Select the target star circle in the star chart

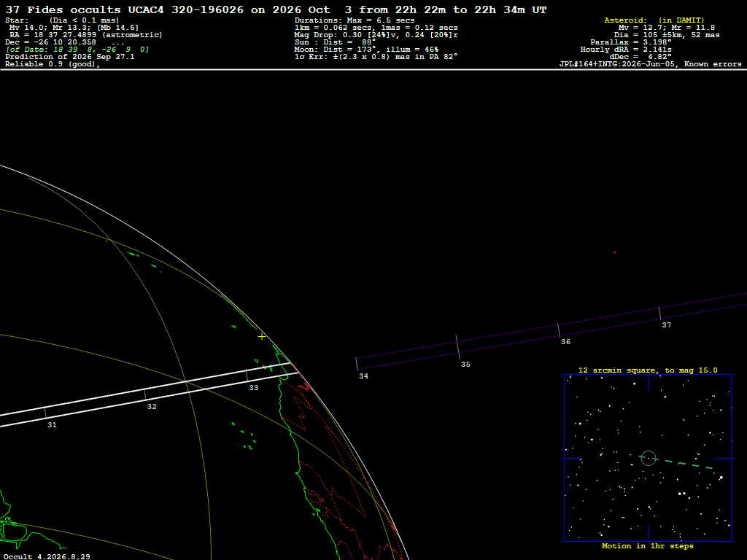tap(649, 458)
